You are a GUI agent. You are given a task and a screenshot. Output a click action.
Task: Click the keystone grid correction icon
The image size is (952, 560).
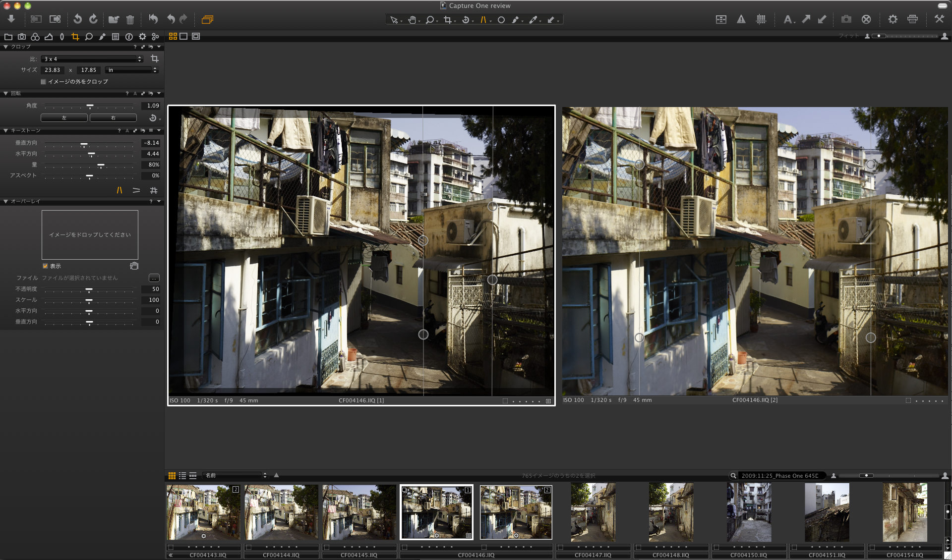pyautogui.click(x=154, y=190)
